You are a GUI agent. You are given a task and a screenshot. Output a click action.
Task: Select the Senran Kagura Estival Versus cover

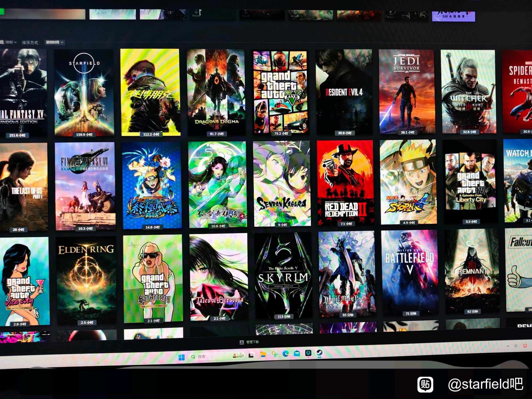[x=282, y=184]
